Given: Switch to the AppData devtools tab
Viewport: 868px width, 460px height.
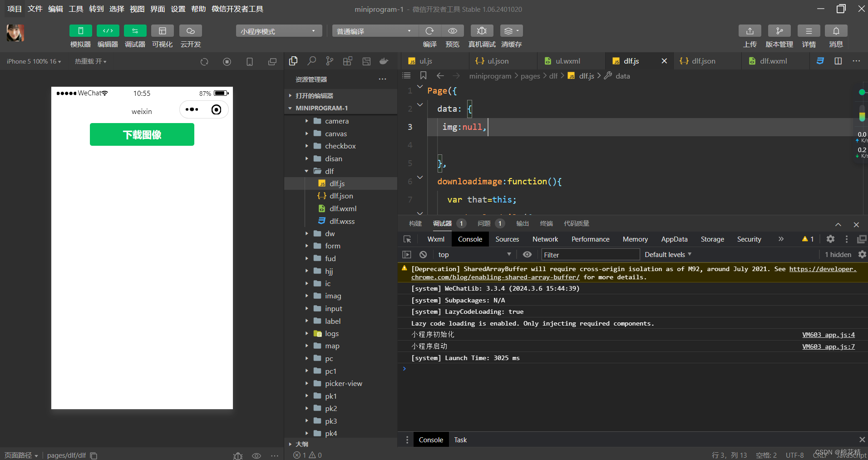Looking at the screenshot, I should [x=674, y=239].
